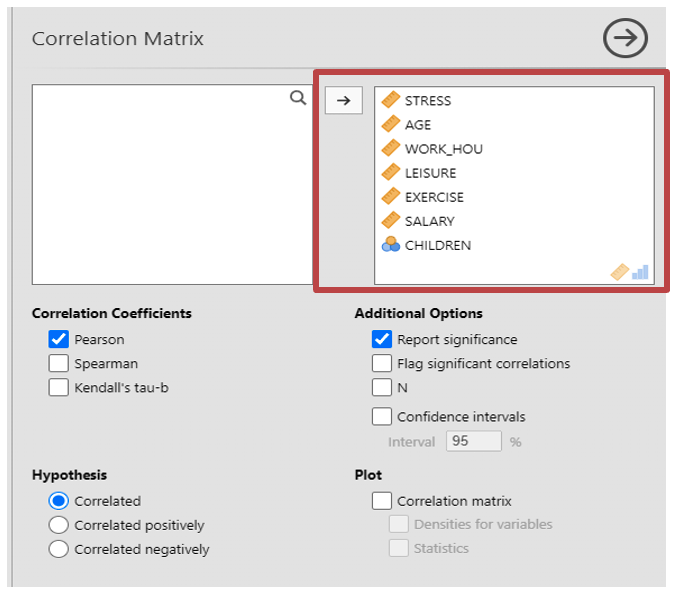Enable Flag significant correlations
The height and width of the screenshot is (593, 673).
tap(381, 364)
